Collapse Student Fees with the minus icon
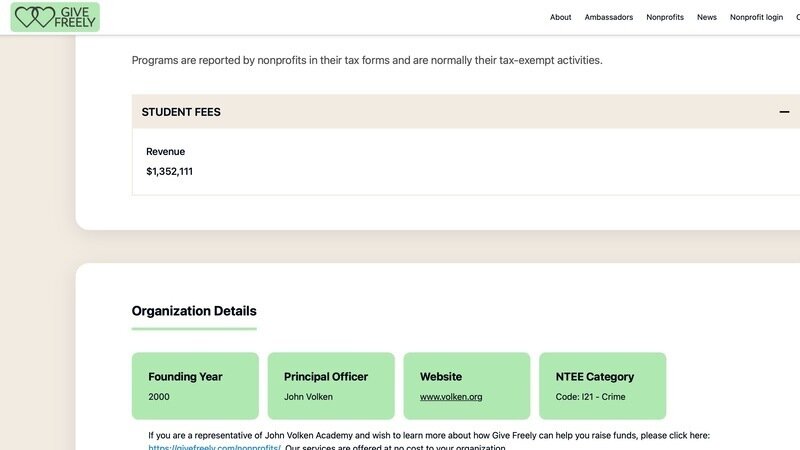 click(784, 112)
